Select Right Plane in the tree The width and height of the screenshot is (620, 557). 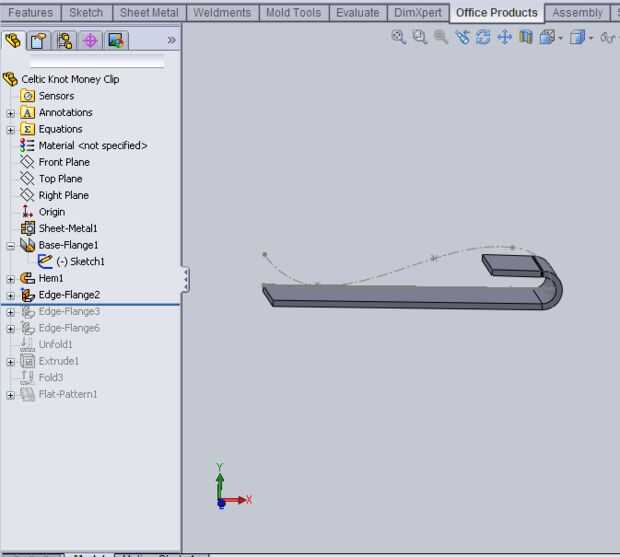coord(64,196)
